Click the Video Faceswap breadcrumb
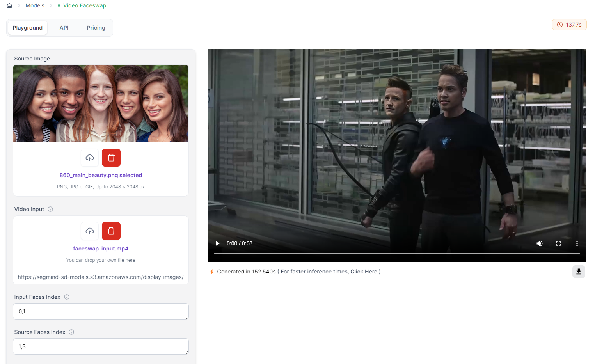Viewport: 595px width, 364px height. pos(85,5)
